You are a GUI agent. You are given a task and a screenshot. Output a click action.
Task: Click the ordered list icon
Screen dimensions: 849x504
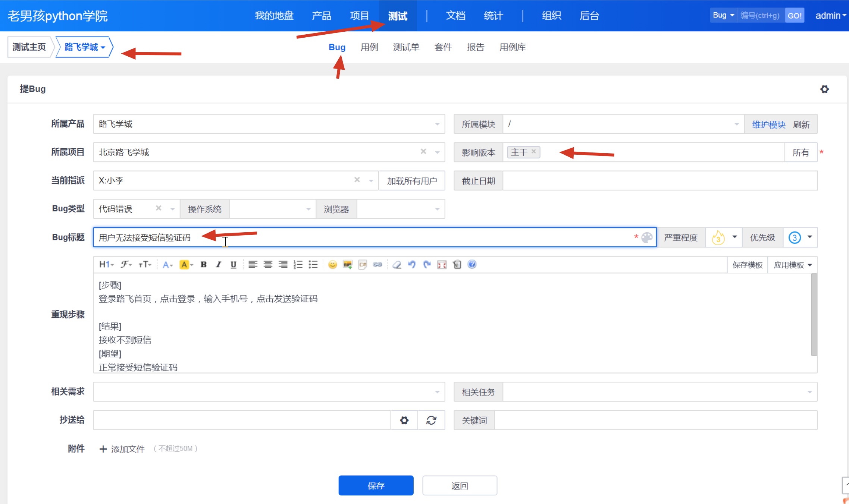tap(298, 265)
